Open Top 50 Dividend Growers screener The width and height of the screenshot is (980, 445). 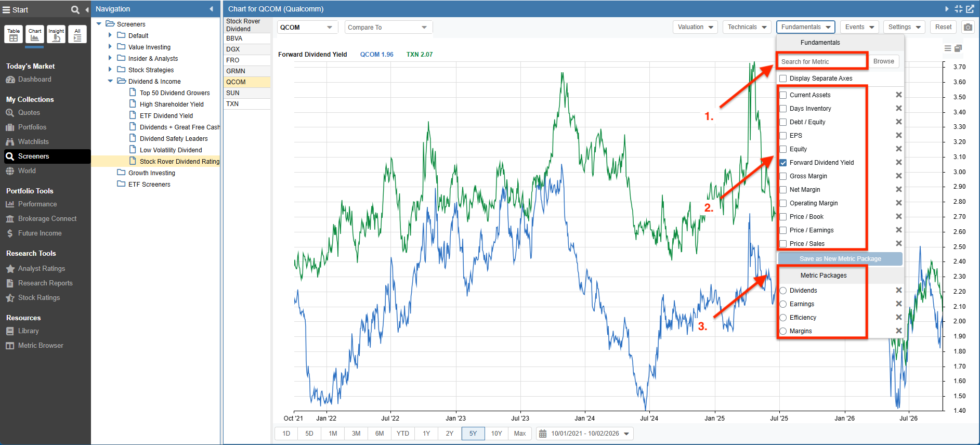coord(175,93)
